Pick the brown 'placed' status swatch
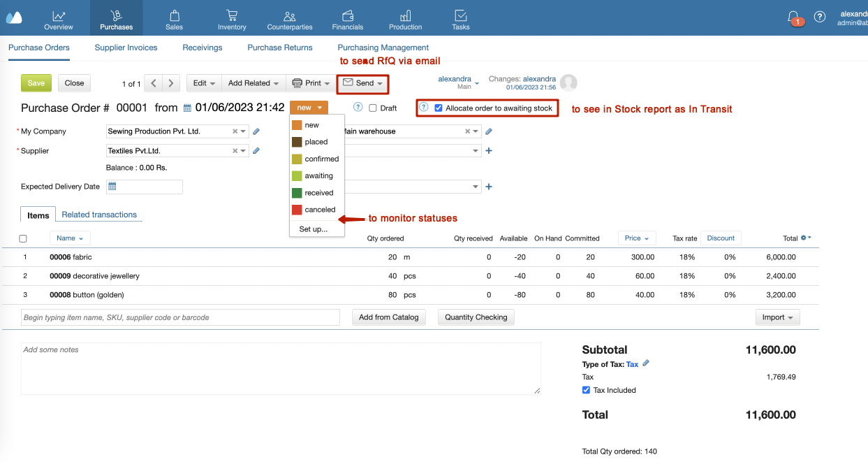 297,142
